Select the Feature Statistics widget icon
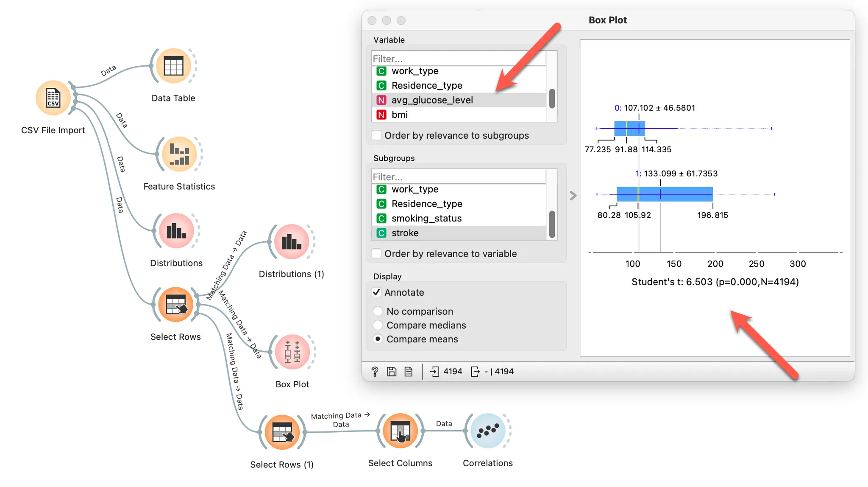This screenshot has width=868, height=487. (179, 154)
